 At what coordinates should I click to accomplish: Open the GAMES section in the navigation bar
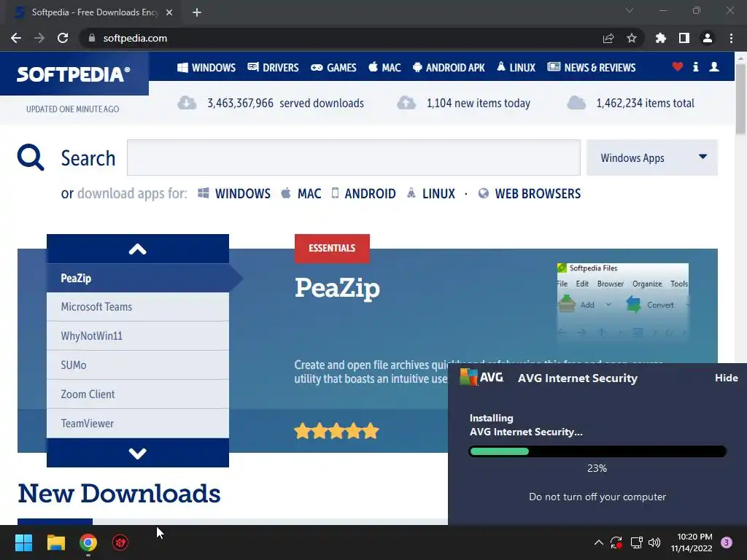pos(333,68)
